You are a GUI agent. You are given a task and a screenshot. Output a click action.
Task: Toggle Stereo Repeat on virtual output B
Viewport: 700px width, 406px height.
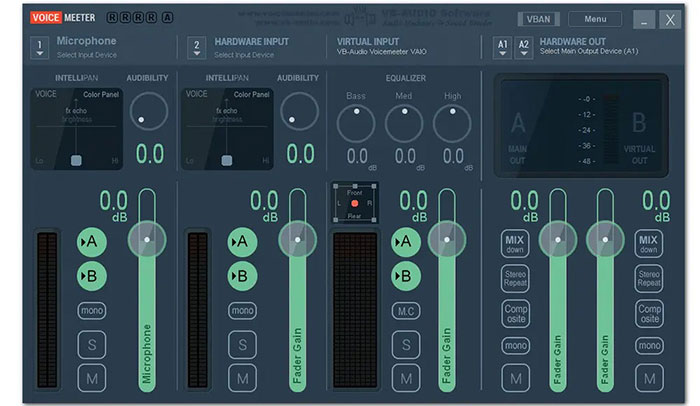coord(649,279)
